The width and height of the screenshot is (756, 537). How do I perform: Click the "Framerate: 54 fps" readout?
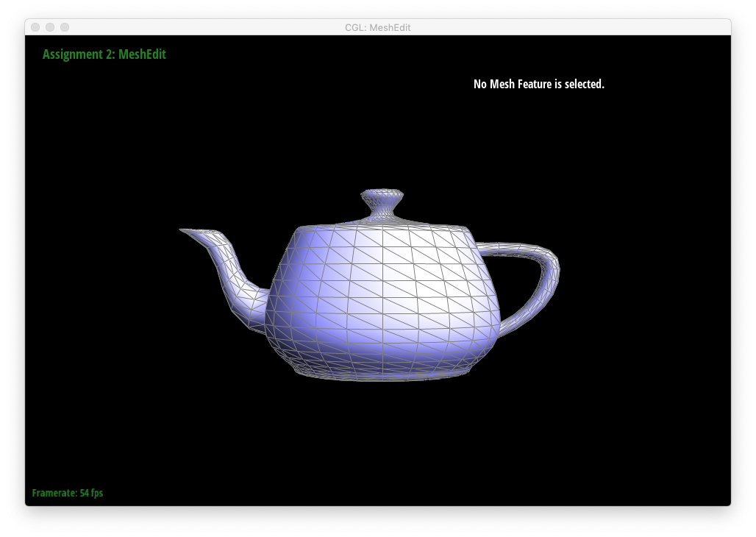pos(68,493)
